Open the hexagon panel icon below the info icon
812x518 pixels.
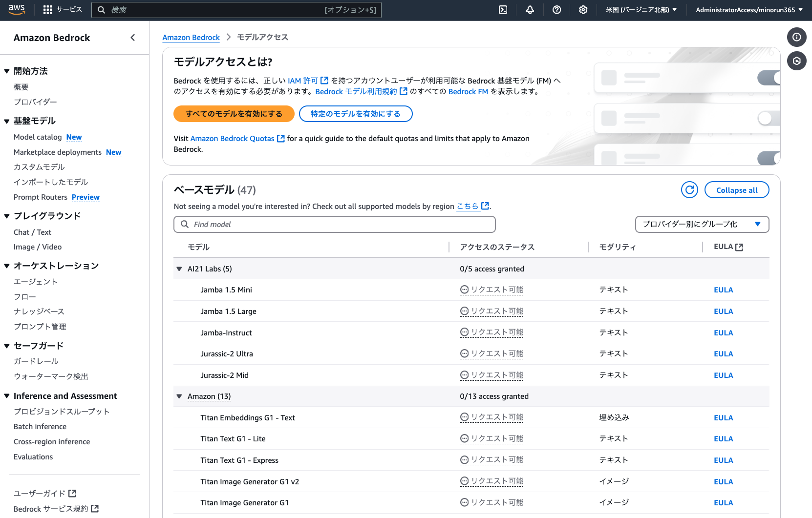click(796, 61)
